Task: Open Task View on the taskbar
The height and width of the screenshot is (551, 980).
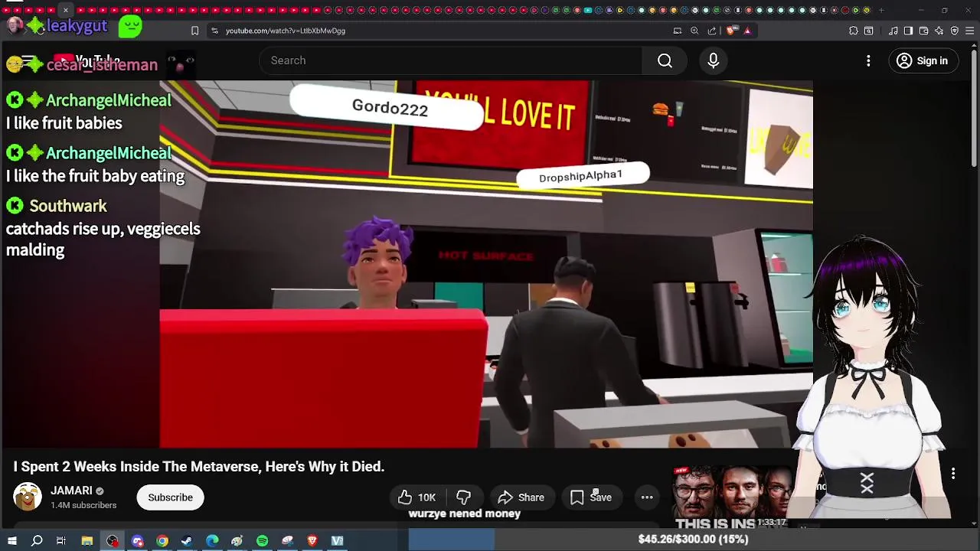Action: [x=61, y=541]
